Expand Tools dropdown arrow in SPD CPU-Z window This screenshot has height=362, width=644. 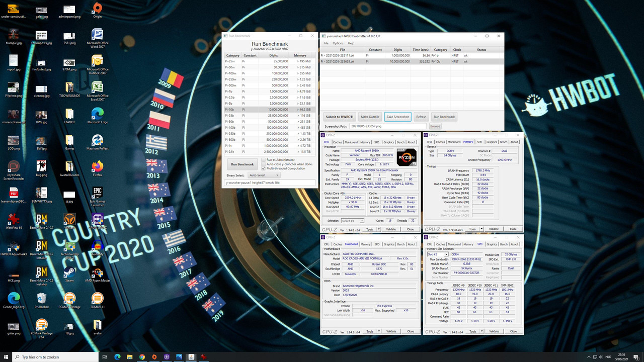(480, 331)
